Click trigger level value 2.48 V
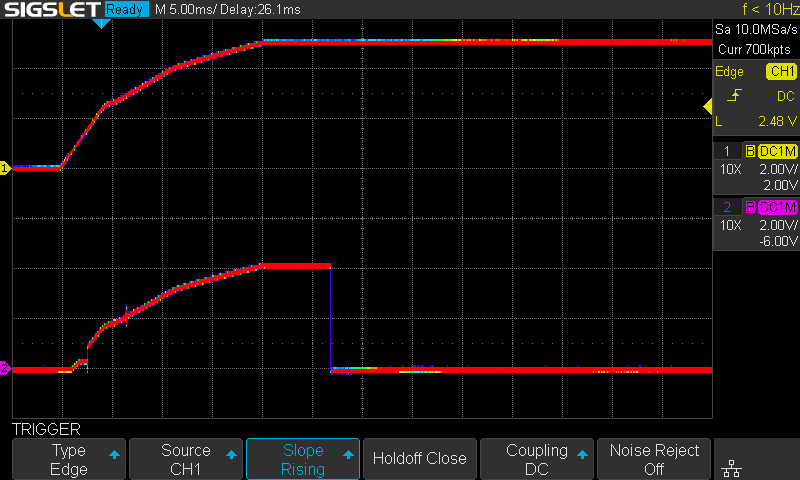800x480 pixels. [777, 121]
